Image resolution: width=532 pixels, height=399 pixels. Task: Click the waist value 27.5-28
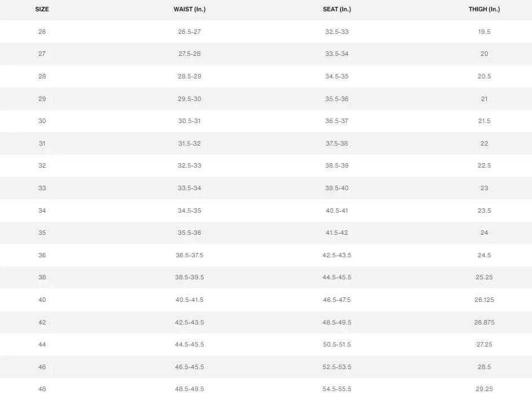(x=189, y=54)
